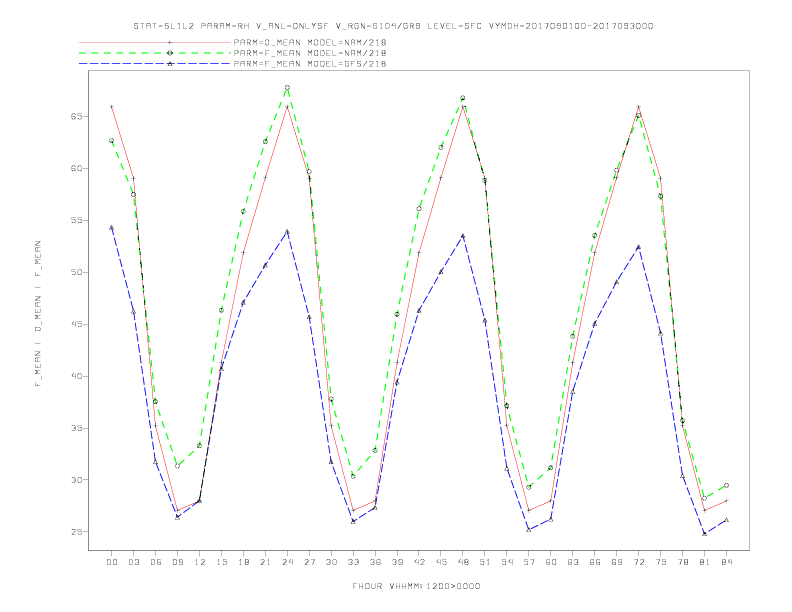Click x-axis forecast hour label 66
Viewport: 792px width, 612px height.
click(595, 562)
